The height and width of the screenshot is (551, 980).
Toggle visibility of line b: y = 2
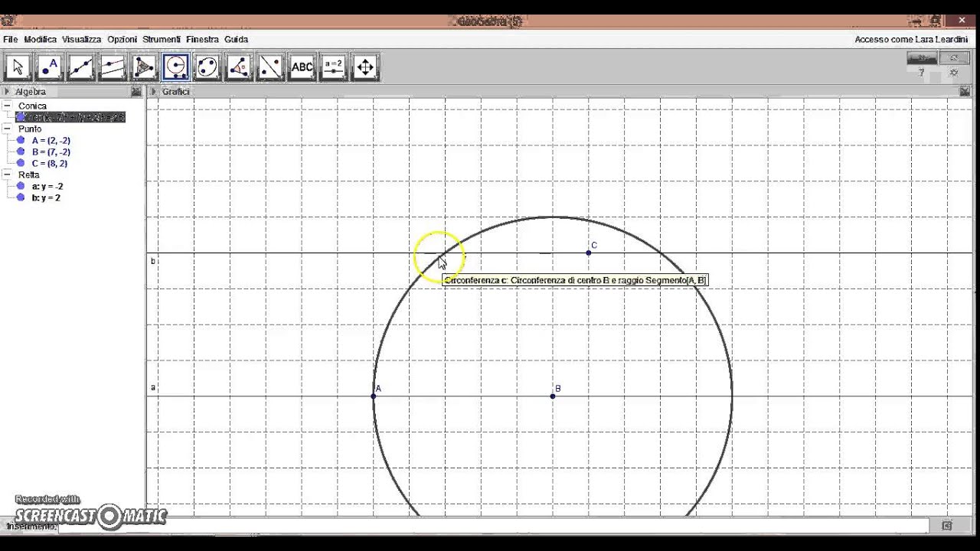click(21, 198)
